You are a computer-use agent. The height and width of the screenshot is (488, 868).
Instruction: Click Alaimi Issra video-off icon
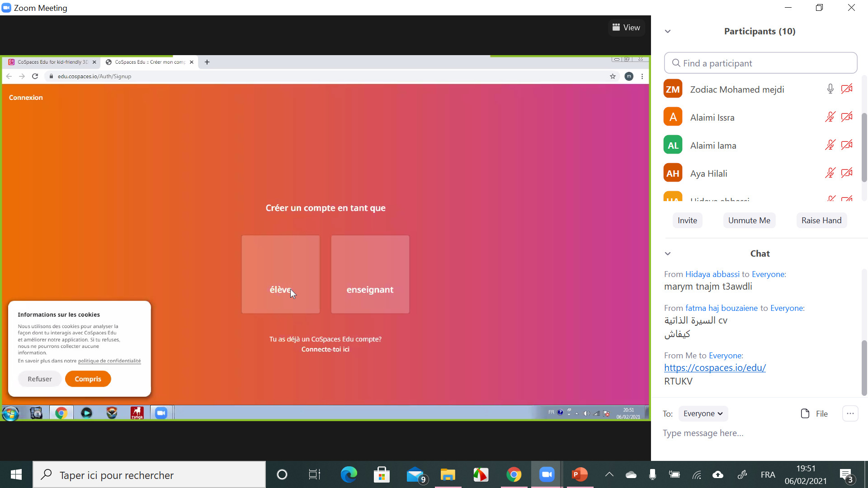tap(847, 117)
